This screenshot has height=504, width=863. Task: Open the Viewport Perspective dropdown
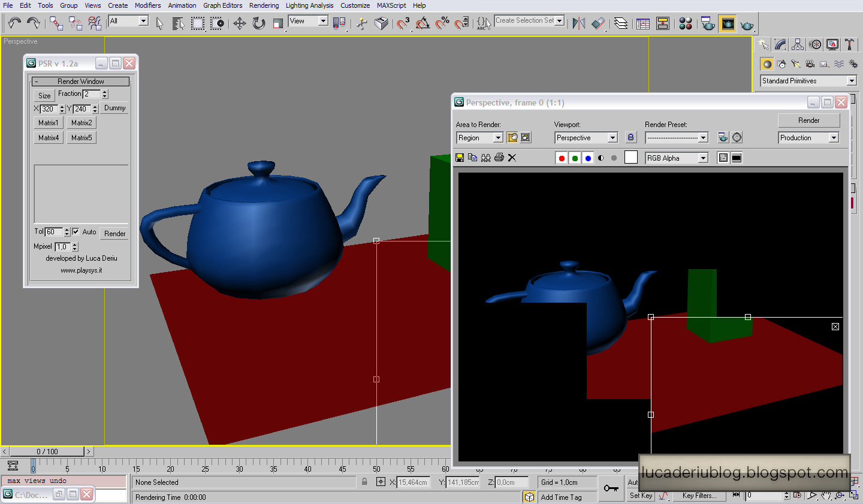tap(586, 138)
